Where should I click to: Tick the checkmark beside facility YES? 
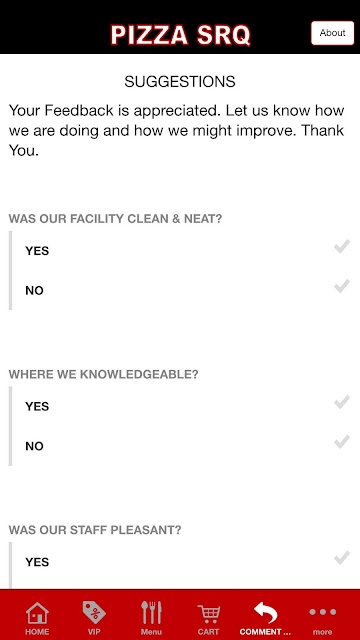[342, 247]
